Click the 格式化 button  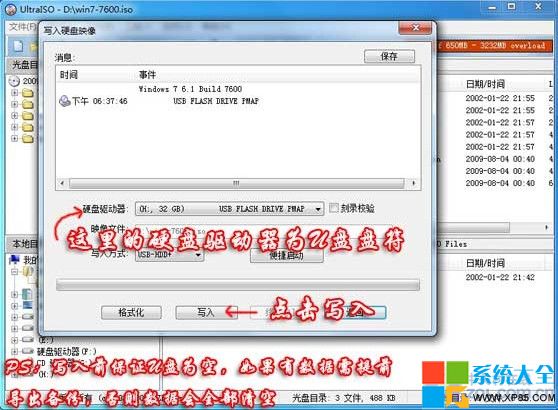[x=131, y=312]
